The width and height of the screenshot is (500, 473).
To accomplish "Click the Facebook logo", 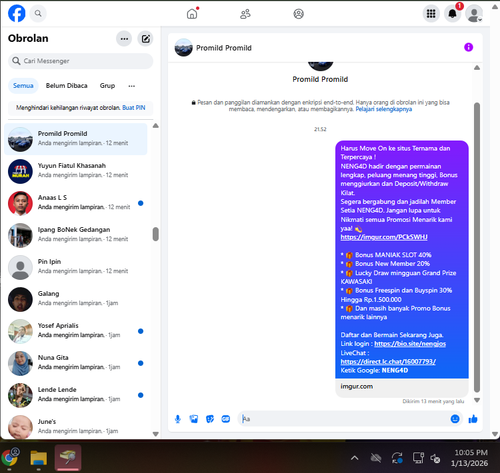I will click(17, 13).
